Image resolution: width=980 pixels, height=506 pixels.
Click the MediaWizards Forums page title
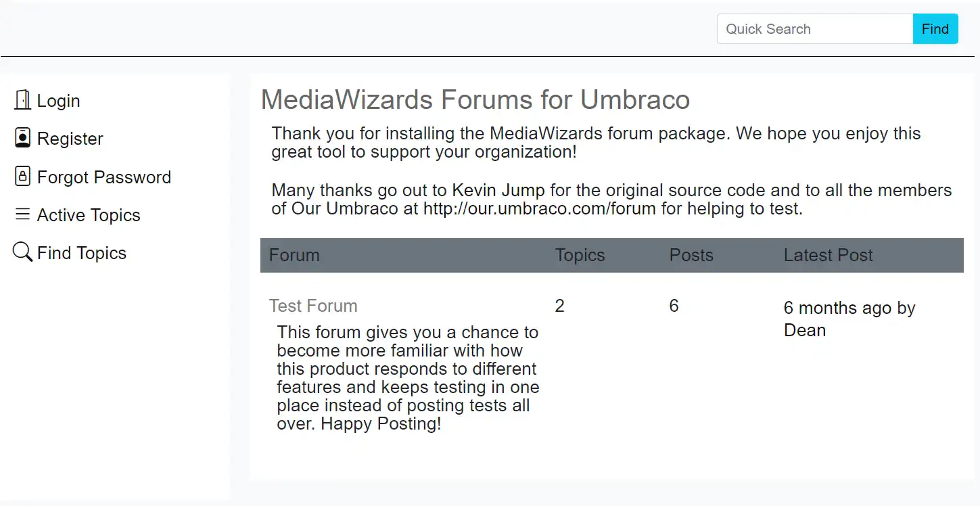point(475,99)
